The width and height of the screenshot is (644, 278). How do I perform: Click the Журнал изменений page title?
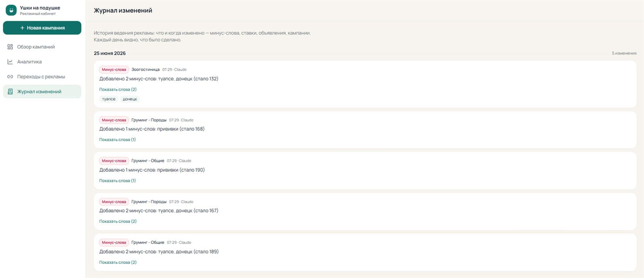pyautogui.click(x=123, y=10)
